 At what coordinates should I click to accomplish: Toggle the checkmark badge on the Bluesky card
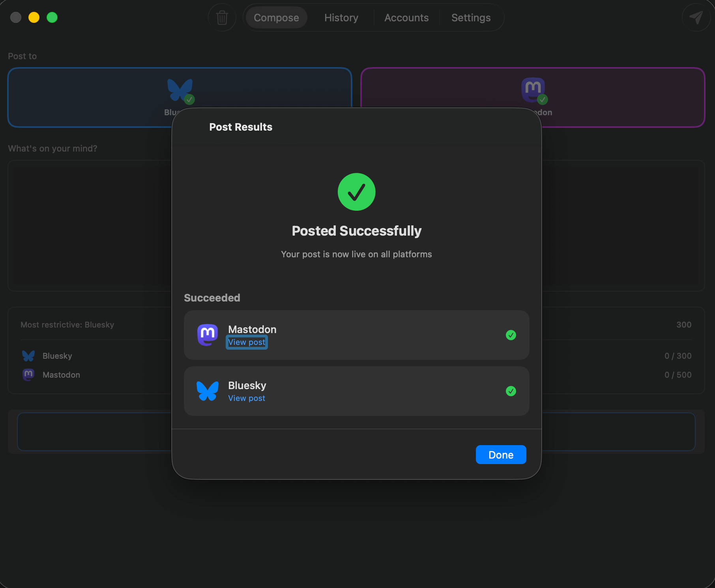tap(189, 99)
